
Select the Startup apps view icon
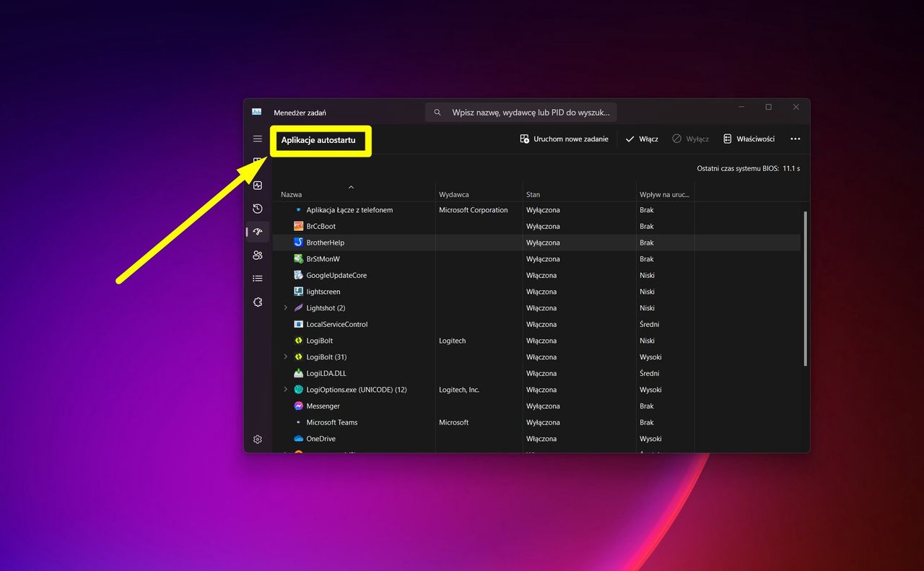258,232
